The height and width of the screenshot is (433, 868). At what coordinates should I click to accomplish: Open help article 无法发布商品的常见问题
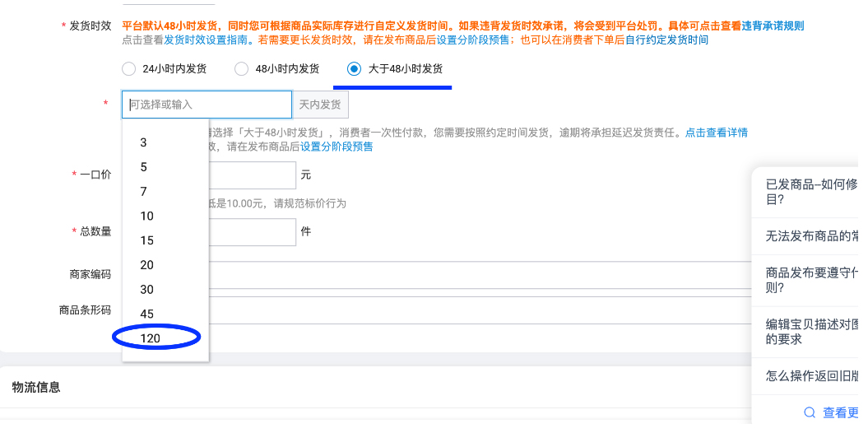coord(812,236)
